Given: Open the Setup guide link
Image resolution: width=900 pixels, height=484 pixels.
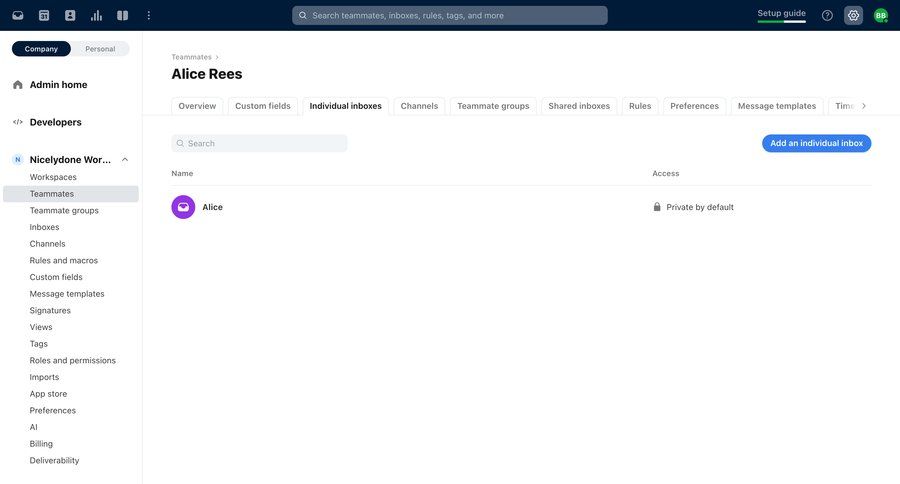Looking at the screenshot, I should pos(781,13).
